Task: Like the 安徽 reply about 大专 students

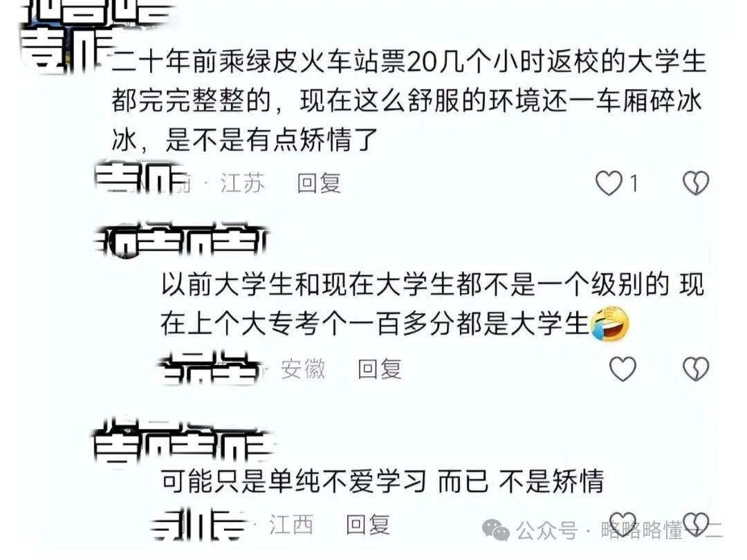Action: click(622, 369)
